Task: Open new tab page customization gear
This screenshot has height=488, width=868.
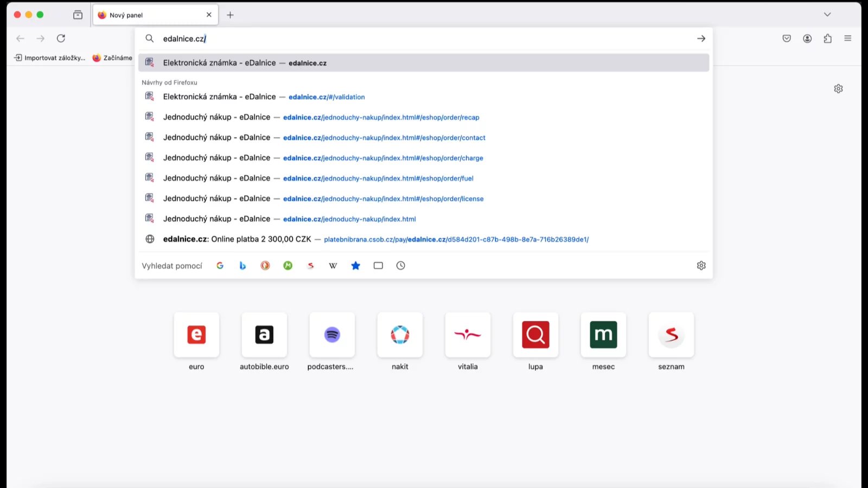Action: 839,88
